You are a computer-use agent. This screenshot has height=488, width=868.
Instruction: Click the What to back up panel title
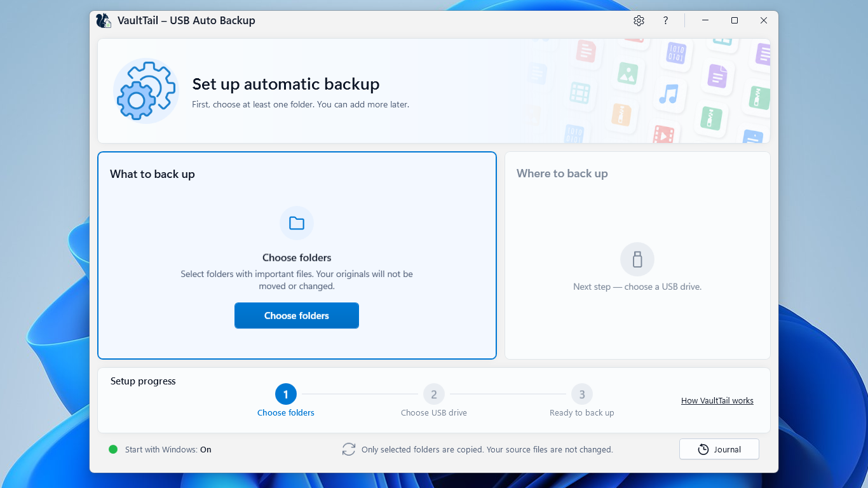153,174
